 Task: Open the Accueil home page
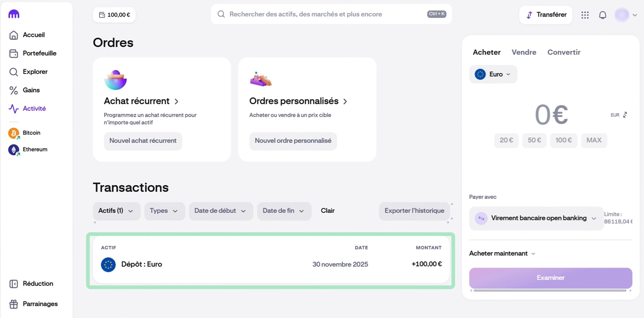pyautogui.click(x=27, y=35)
